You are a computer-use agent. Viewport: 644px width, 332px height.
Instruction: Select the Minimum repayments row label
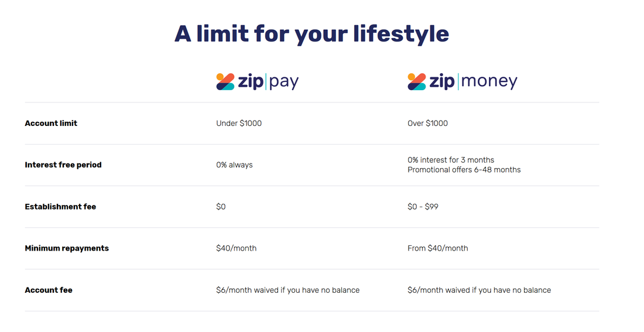[67, 248]
